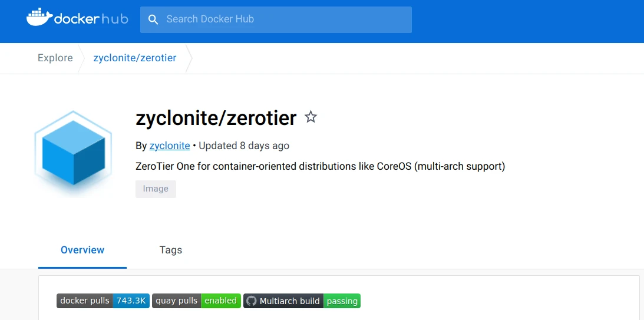644x320 pixels.
Task: Click the search magnifier icon
Action: point(153,19)
